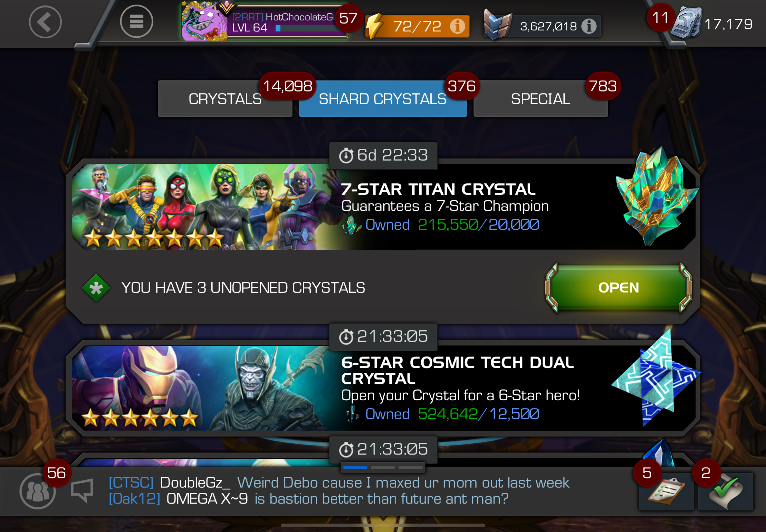Tap the 7-Star Titan Crystal banner
The width and height of the screenshot is (766, 532).
click(x=384, y=207)
